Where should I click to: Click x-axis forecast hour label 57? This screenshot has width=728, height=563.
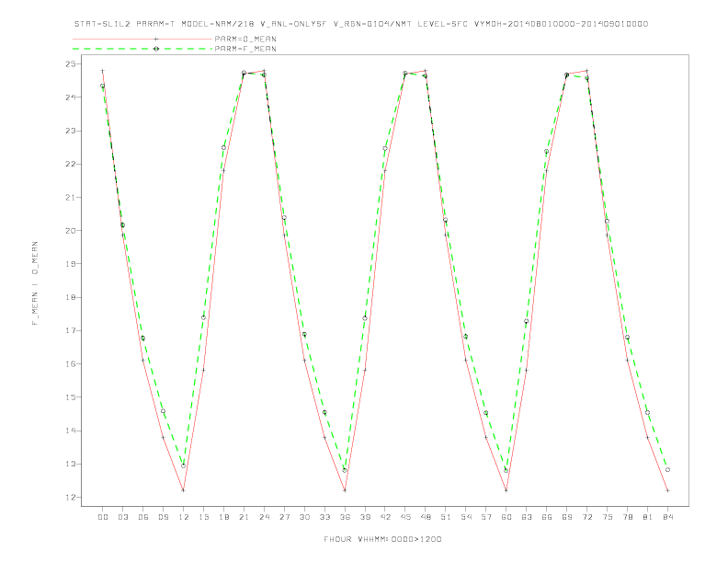click(486, 517)
